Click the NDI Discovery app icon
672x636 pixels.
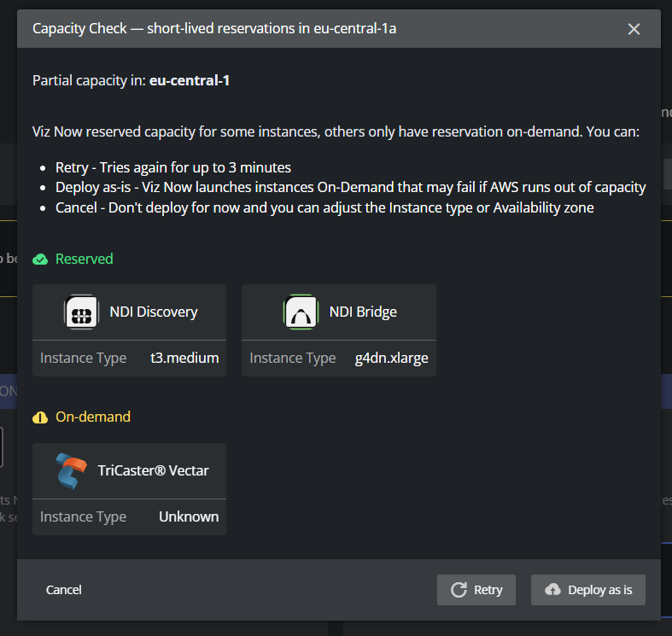[81, 312]
